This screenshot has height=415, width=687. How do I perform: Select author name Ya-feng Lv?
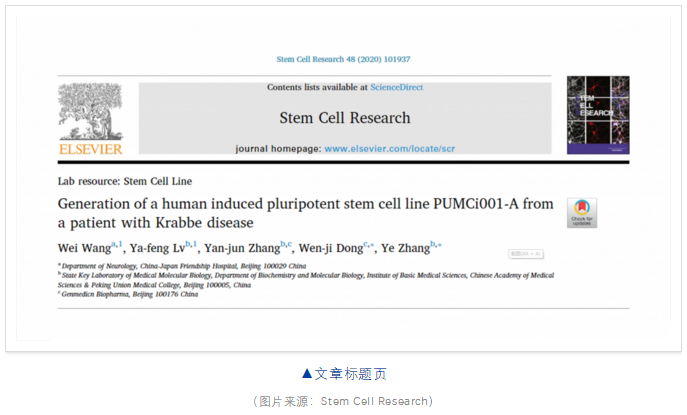(x=157, y=248)
